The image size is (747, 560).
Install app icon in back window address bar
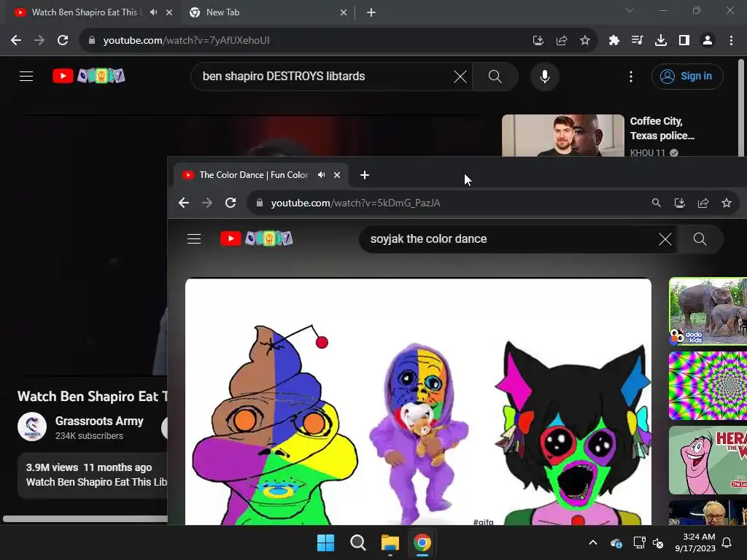click(x=538, y=41)
